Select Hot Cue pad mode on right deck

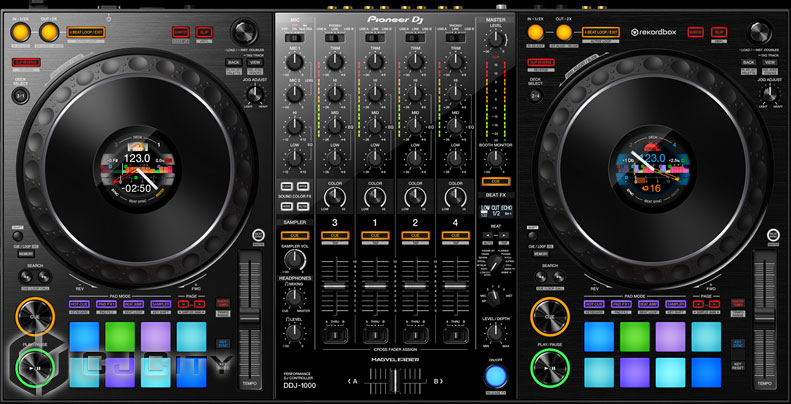coord(594,304)
